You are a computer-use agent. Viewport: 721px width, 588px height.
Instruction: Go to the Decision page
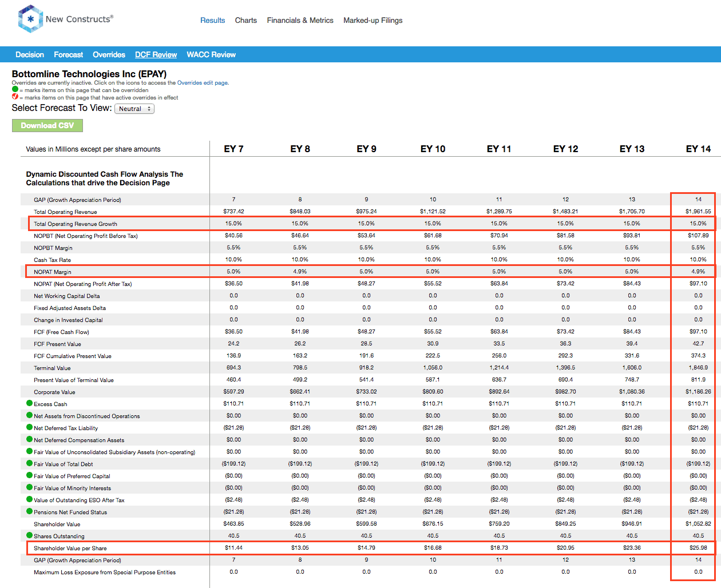30,55
